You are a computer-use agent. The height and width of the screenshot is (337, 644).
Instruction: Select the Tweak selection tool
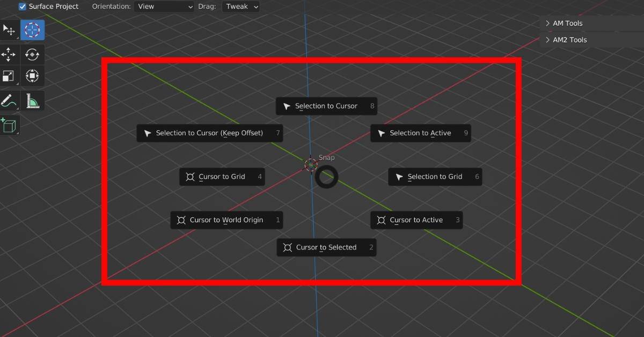(9, 30)
